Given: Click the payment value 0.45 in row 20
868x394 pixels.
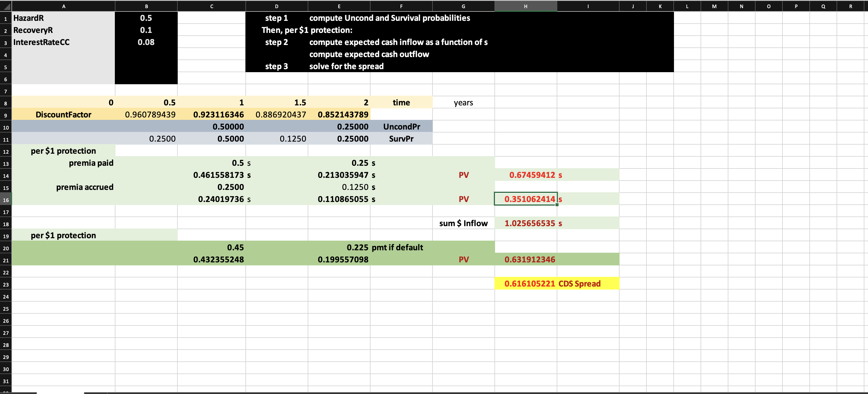Looking at the screenshot, I should [x=211, y=247].
